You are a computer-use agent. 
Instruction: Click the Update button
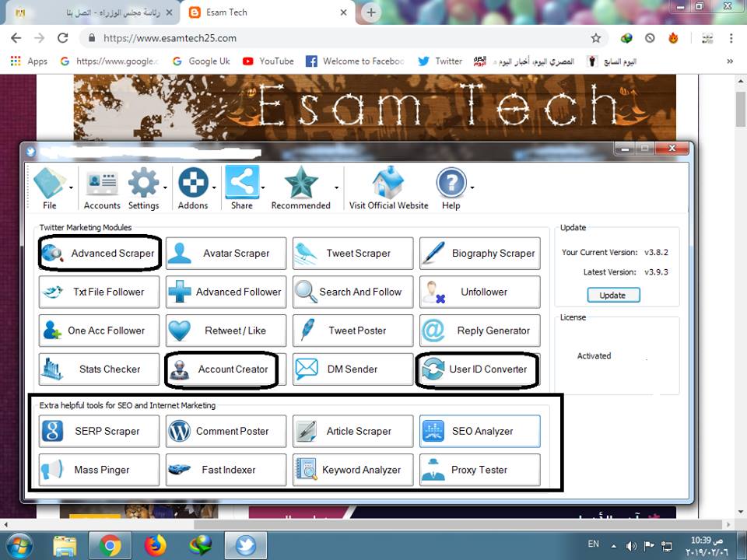click(x=613, y=296)
